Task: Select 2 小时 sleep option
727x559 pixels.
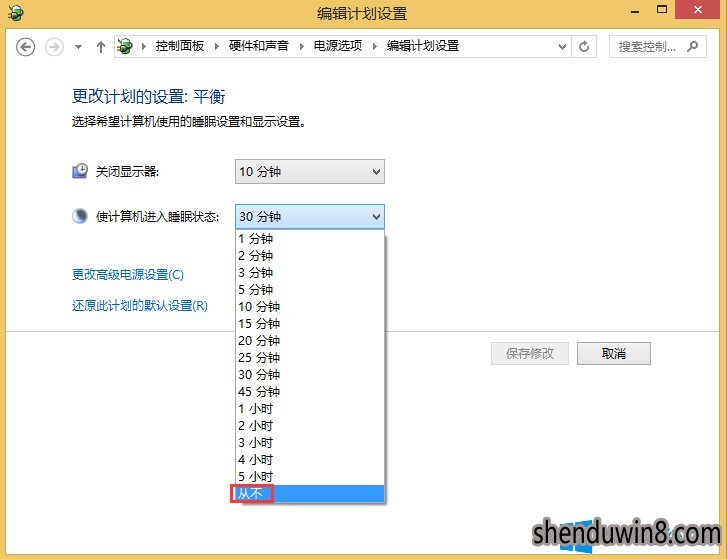Action: click(310, 426)
